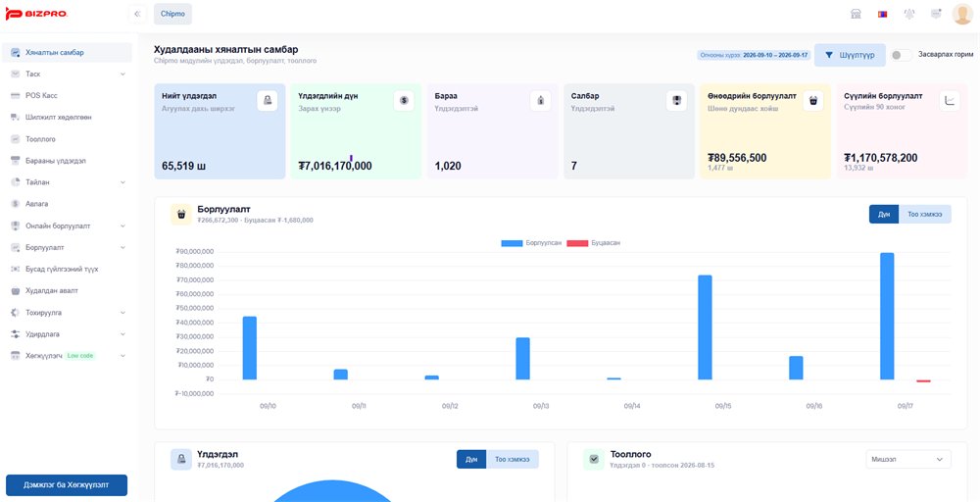Viewport: 980px width, 502px height.
Task: Click the Салбар card value 7
Action: [x=573, y=166]
